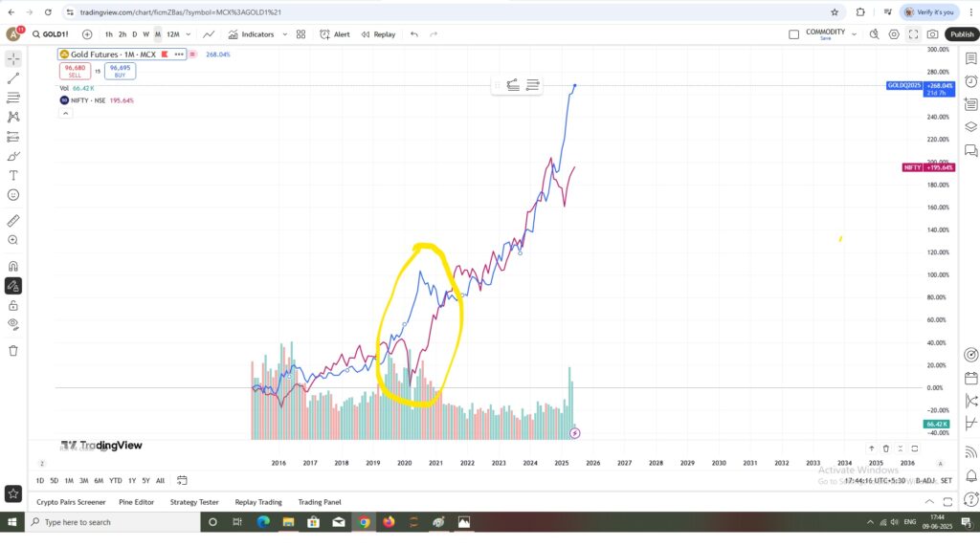Open the emoji icons tool
The width and height of the screenshot is (980, 547).
coord(13,195)
